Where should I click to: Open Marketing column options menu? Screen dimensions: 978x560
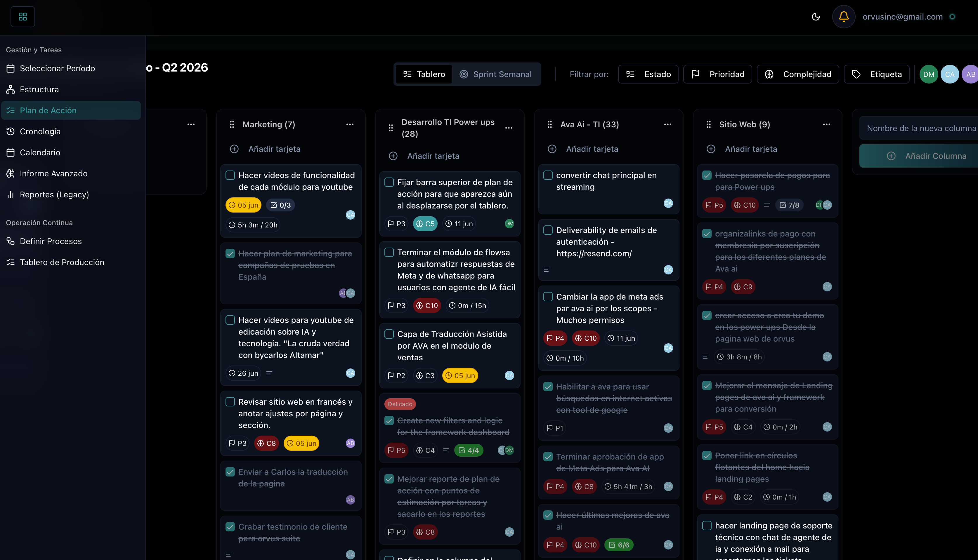point(350,124)
